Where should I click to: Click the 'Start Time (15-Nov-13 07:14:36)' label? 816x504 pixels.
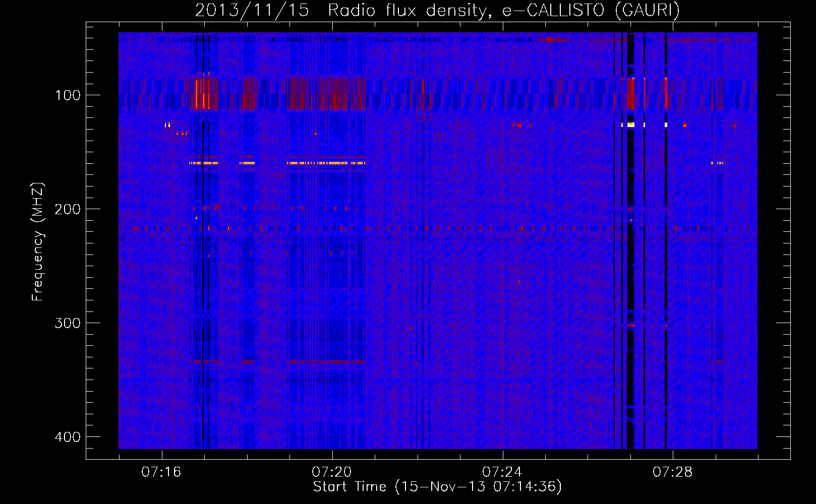[437, 487]
